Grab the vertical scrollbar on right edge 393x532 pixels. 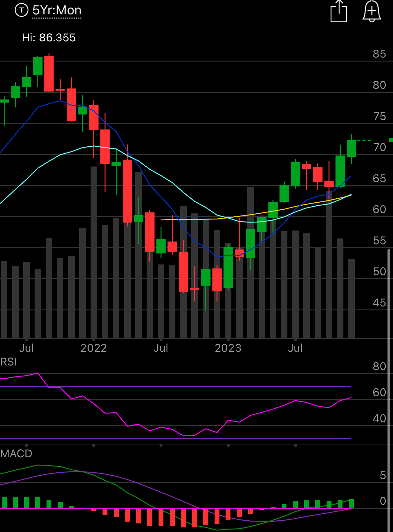click(389, 390)
